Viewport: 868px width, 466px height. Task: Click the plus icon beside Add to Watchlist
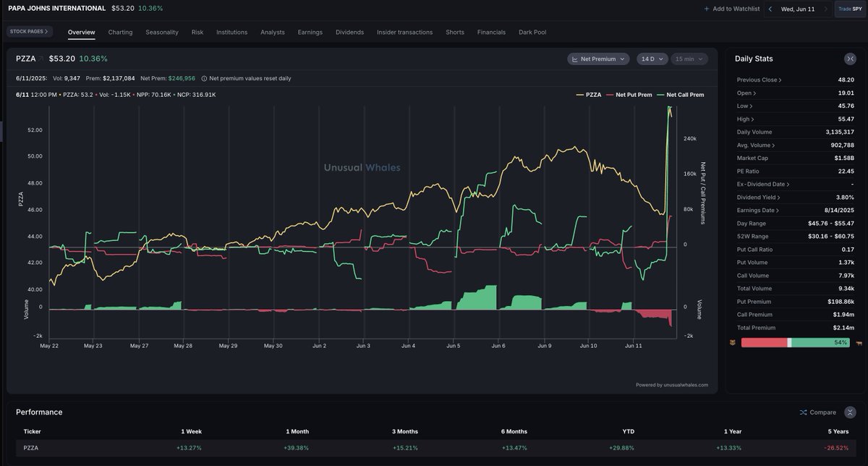[x=706, y=9]
